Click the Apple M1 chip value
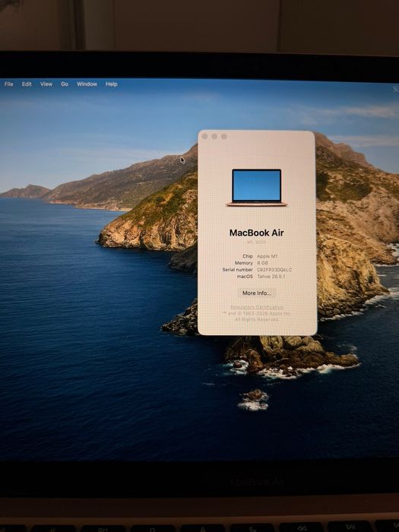 point(268,256)
